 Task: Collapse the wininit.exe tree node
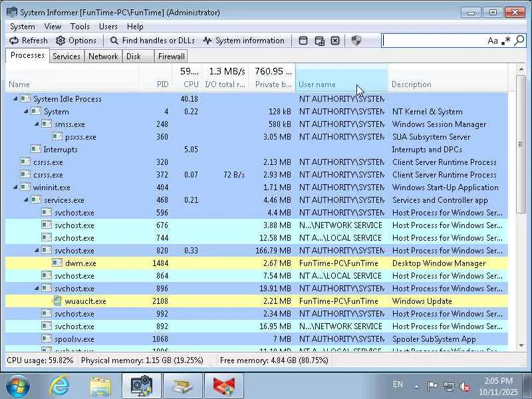15,188
